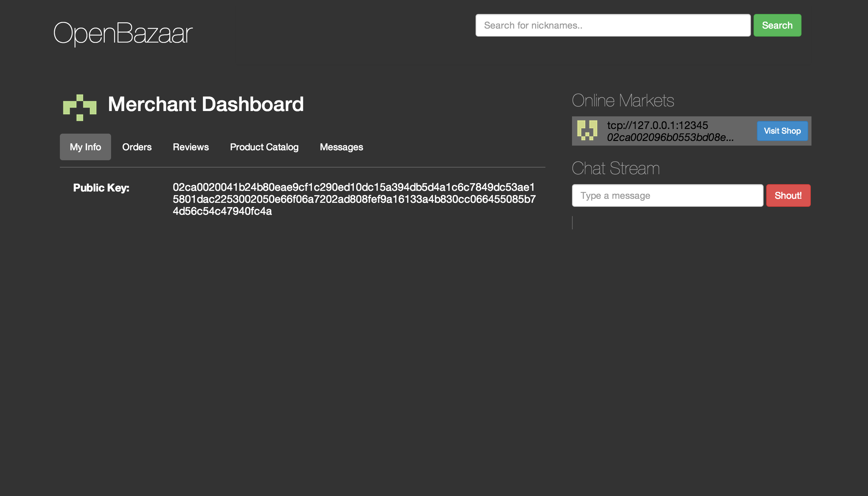Click the OpenBazaar logo
This screenshot has height=496, width=868.
click(x=123, y=33)
